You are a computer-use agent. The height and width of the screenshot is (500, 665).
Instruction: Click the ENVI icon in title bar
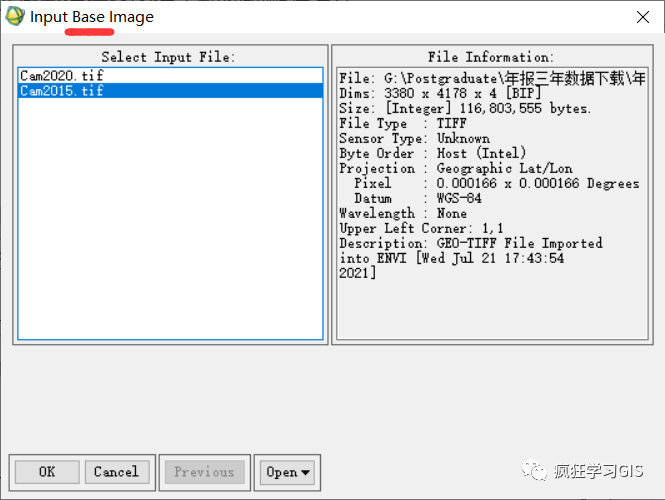pos(15,17)
